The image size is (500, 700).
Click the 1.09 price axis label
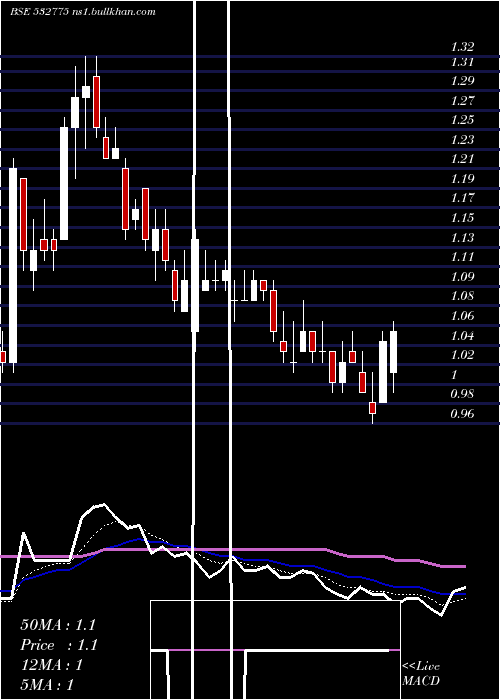point(462,277)
